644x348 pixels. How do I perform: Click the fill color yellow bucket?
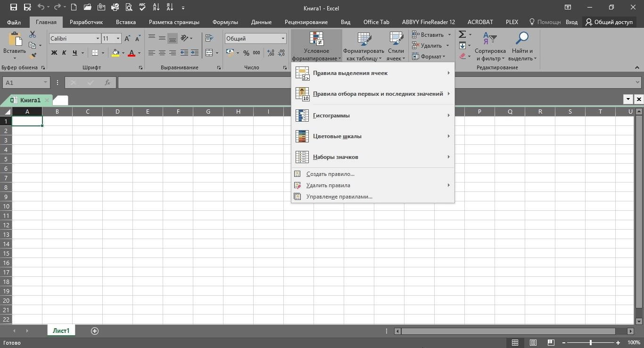click(x=116, y=53)
